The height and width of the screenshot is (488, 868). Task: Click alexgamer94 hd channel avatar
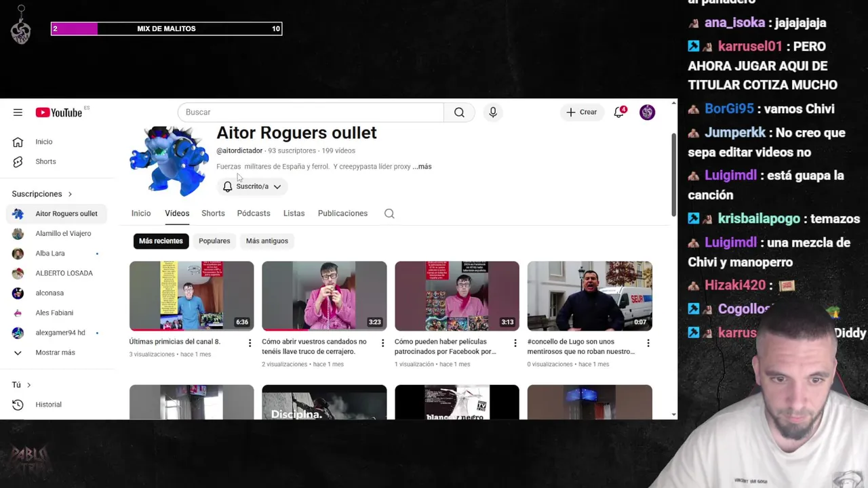point(18,333)
